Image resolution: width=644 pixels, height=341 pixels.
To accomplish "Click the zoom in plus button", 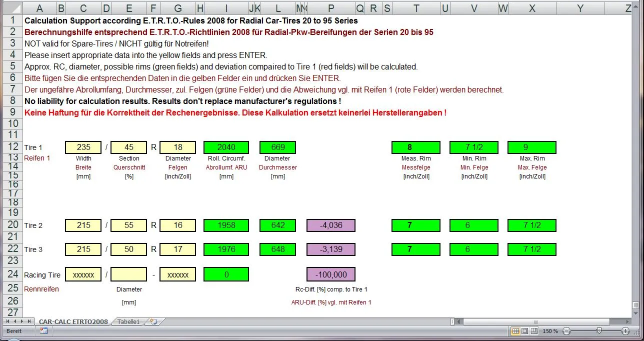I will click(x=625, y=331).
